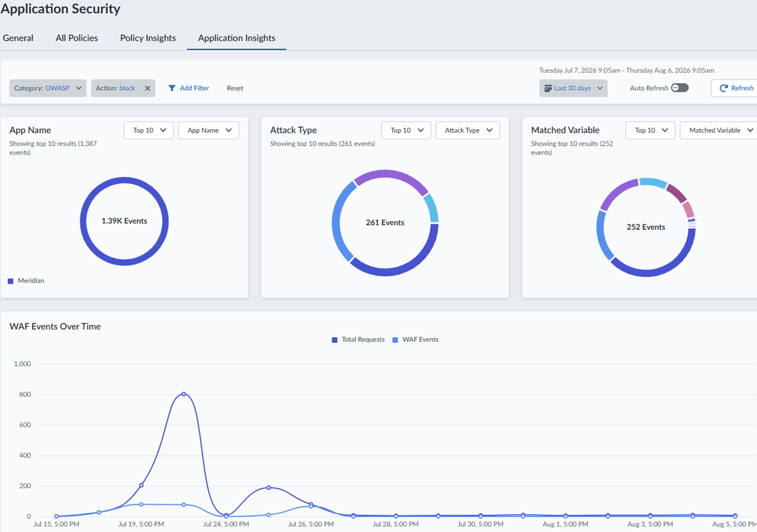The height and width of the screenshot is (532, 757).
Task: Expand the Category: OWASP filter dropdown
Action: pos(48,88)
